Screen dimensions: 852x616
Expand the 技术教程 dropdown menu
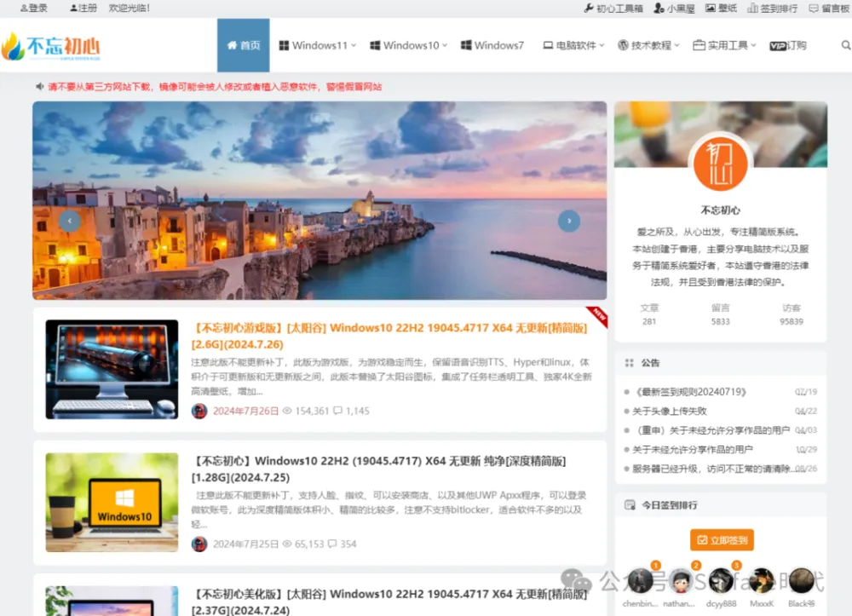648,45
